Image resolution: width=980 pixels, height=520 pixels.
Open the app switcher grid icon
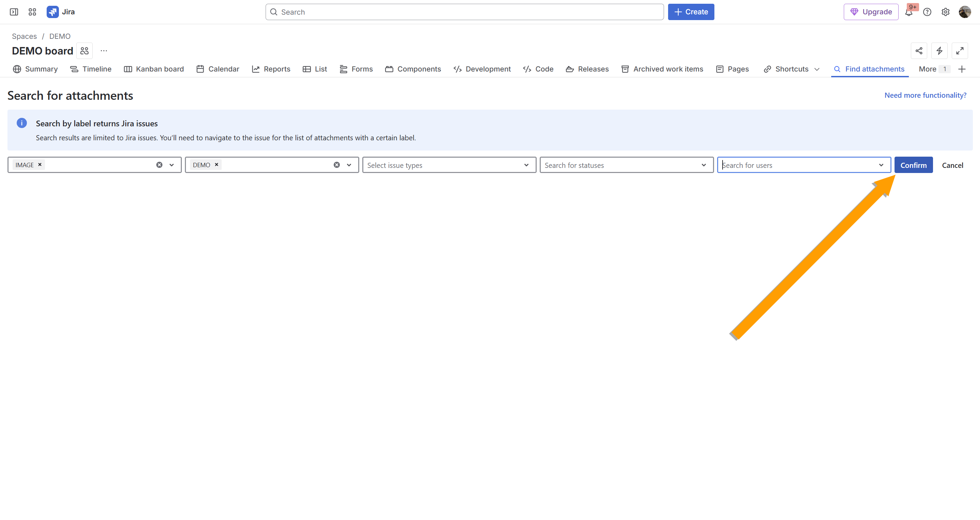[32, 12]
